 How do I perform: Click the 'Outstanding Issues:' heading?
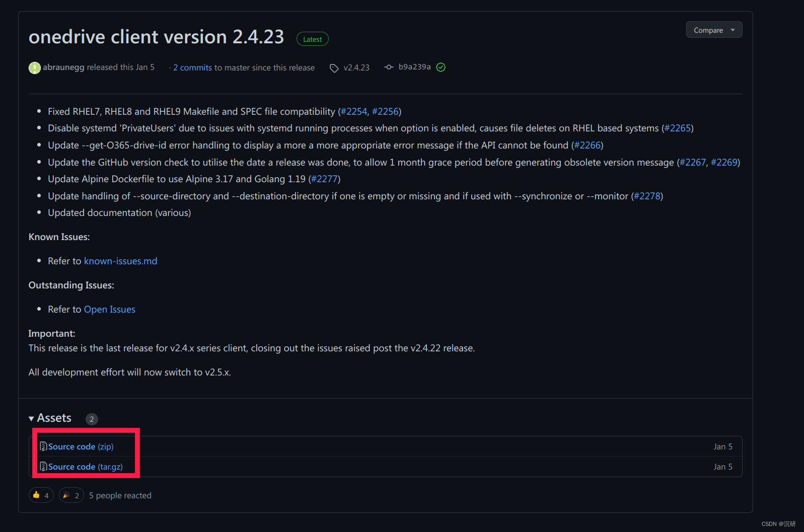point(71,285)
